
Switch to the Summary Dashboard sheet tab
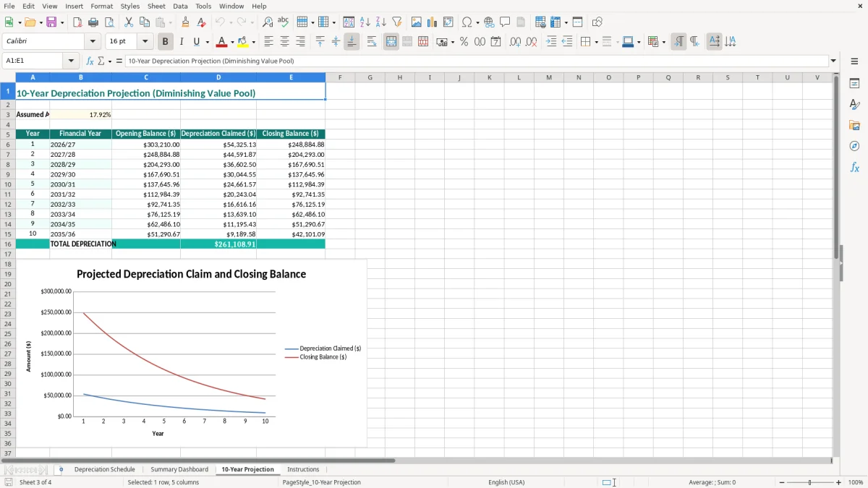(x=179, y=469)
